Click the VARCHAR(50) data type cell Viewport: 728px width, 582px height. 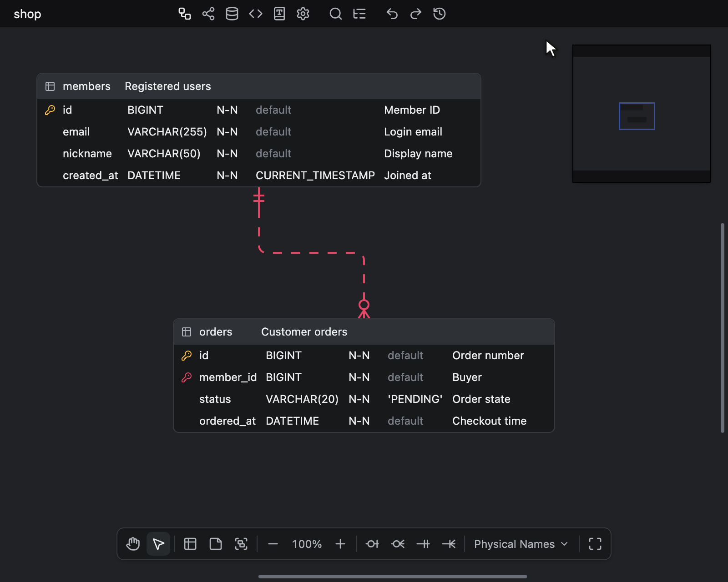click(164, 154)
